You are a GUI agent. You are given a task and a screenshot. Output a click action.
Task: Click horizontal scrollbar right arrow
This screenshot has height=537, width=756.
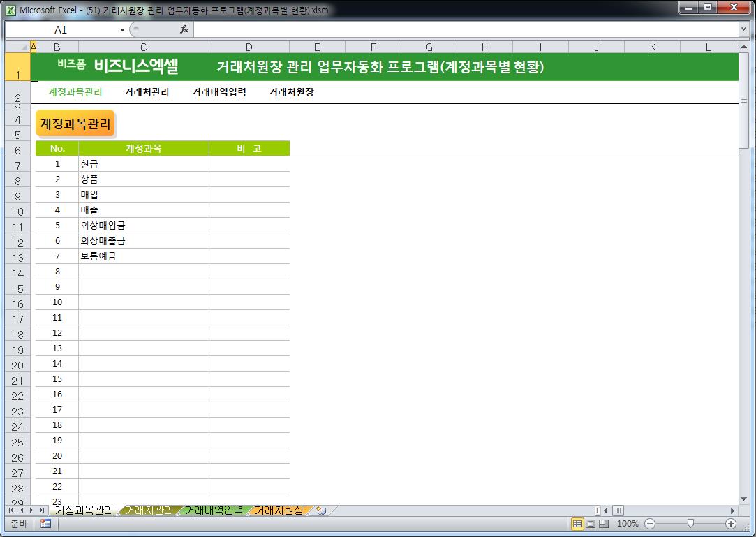[732, 510]
